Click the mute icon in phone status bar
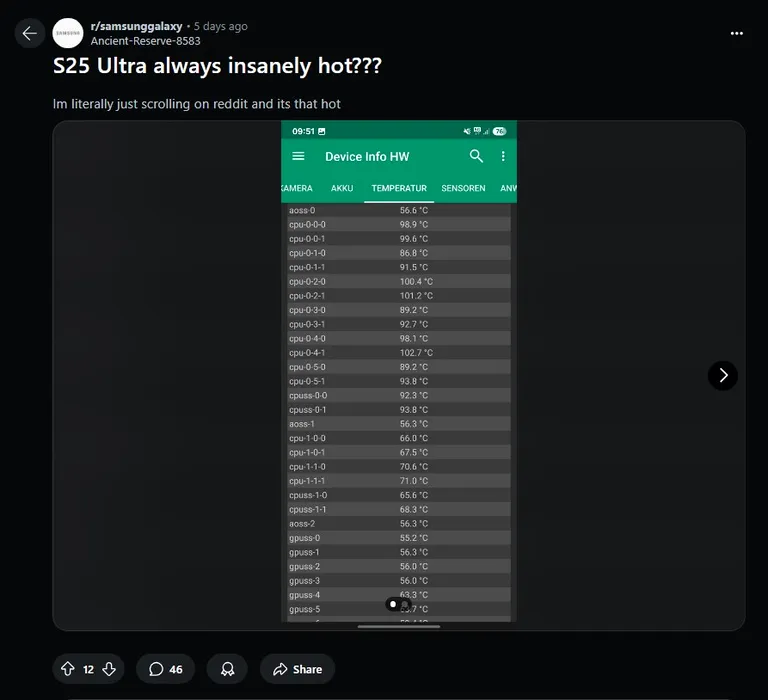This screenshot has width=768, height=700. [467, 131]
